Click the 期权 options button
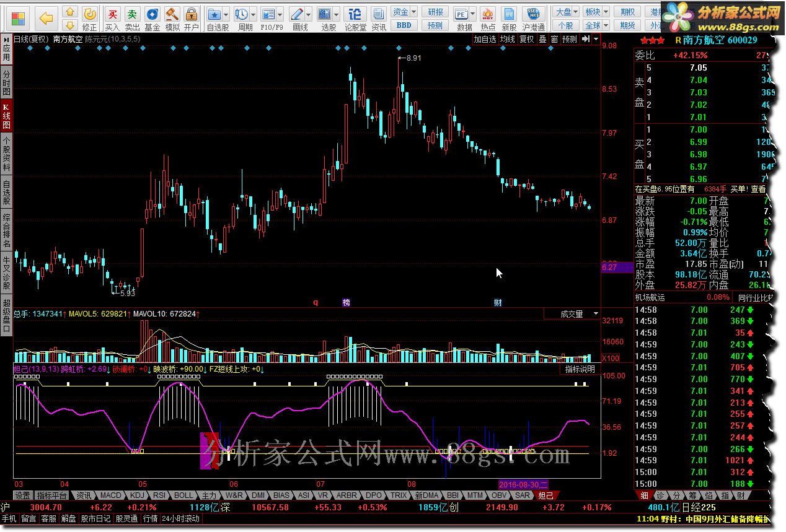The width and height of the screenshot is (786, 532). coord(628,12)
